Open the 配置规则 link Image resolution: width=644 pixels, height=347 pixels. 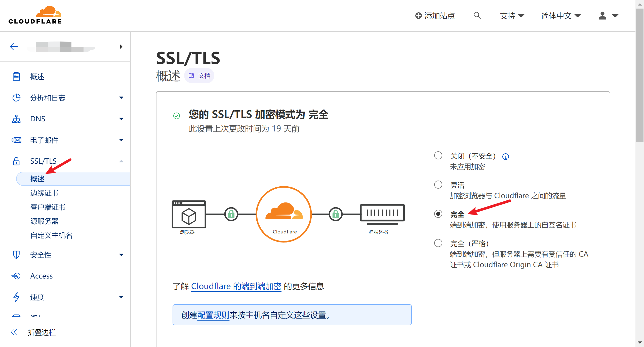click(x=213, y=315)
